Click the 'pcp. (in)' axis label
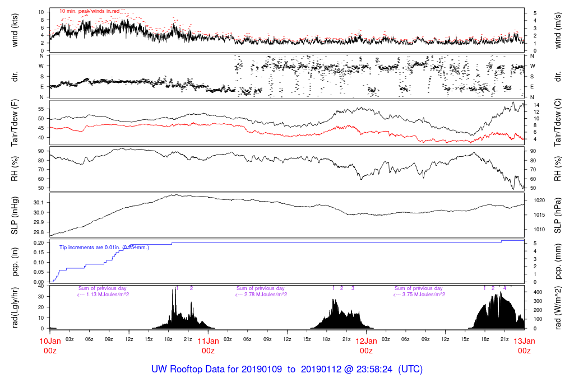This screenshot has height=392, width=574. [15, 262]
